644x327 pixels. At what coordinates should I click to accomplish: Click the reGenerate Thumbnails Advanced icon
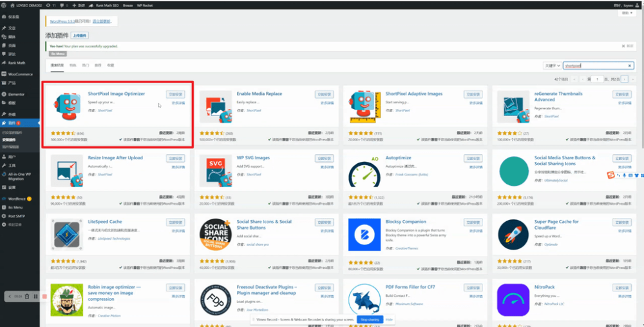point(513,107)
